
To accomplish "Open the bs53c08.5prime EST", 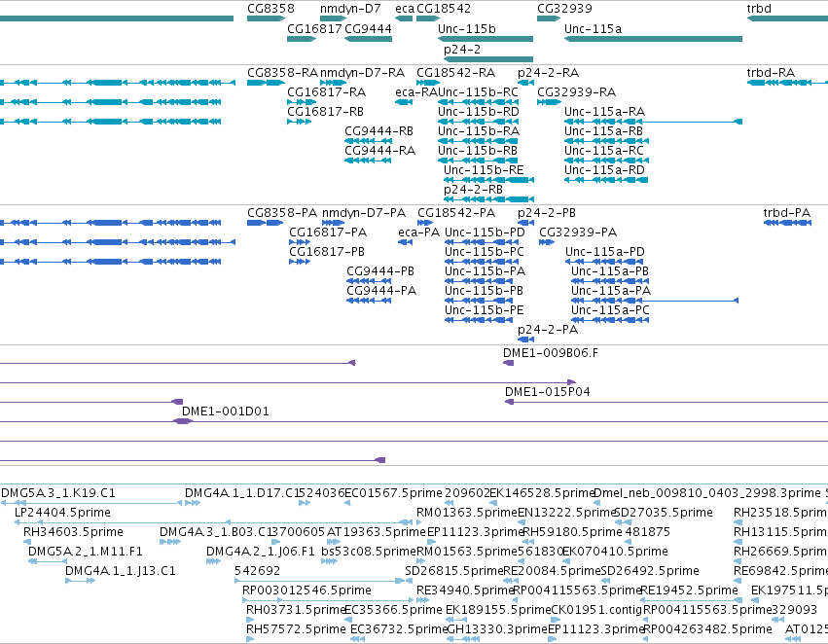I will point(329,561).
